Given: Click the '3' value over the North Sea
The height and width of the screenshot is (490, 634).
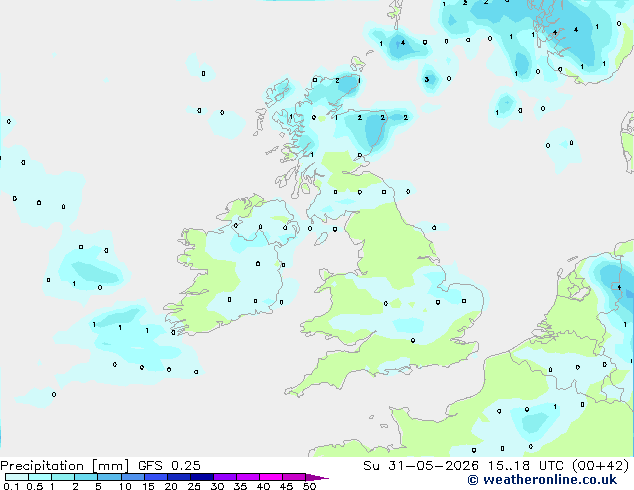Looking at the screenshot, I should coord(427,79).
